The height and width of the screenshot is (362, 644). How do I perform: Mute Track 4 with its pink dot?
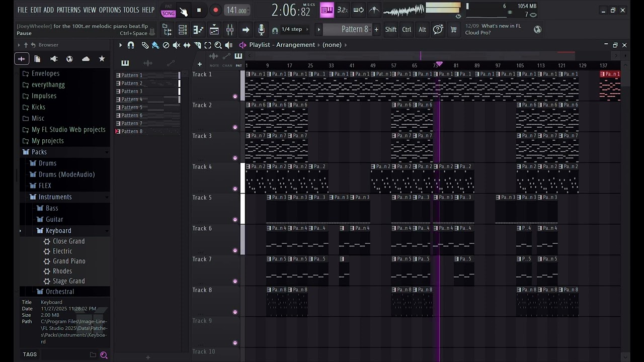pyautogui.click(x=235, y=189)
